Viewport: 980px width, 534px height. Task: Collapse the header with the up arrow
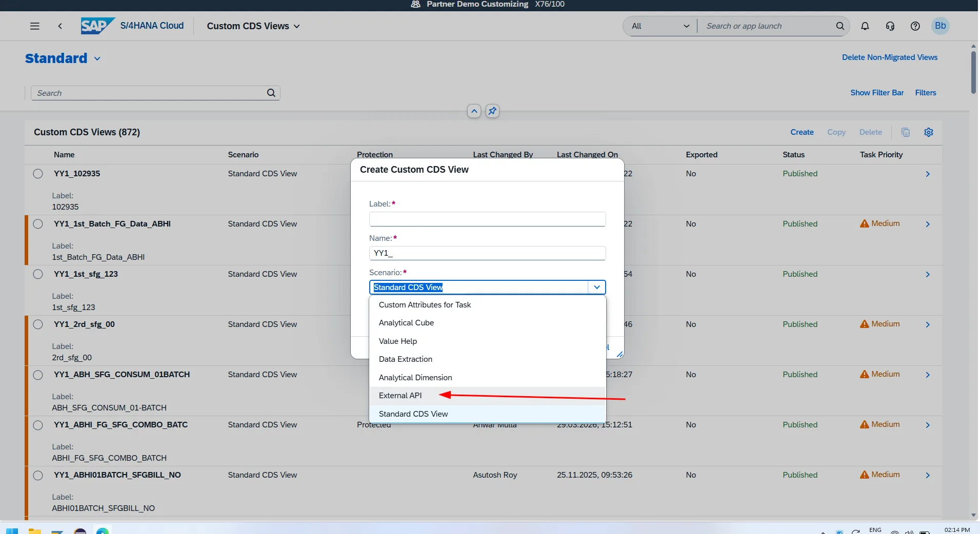coord(474,111)
